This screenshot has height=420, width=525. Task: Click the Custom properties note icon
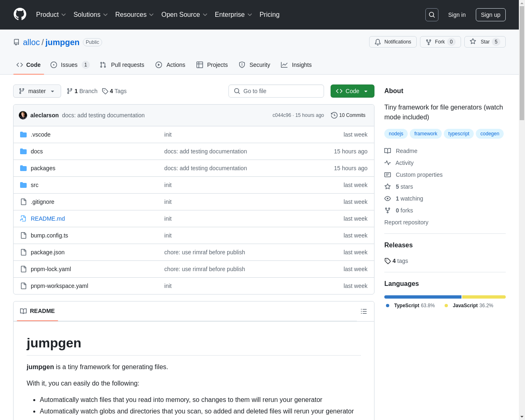(388, 175)
